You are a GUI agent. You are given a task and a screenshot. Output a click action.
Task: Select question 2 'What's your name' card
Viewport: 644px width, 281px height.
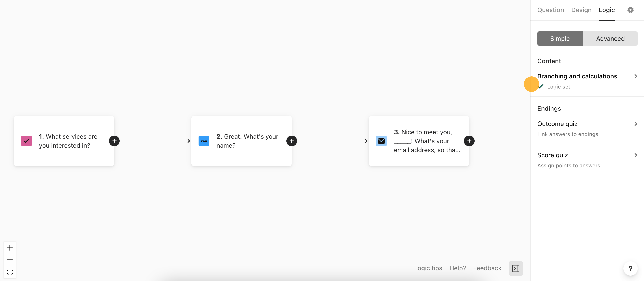[242, 141]
